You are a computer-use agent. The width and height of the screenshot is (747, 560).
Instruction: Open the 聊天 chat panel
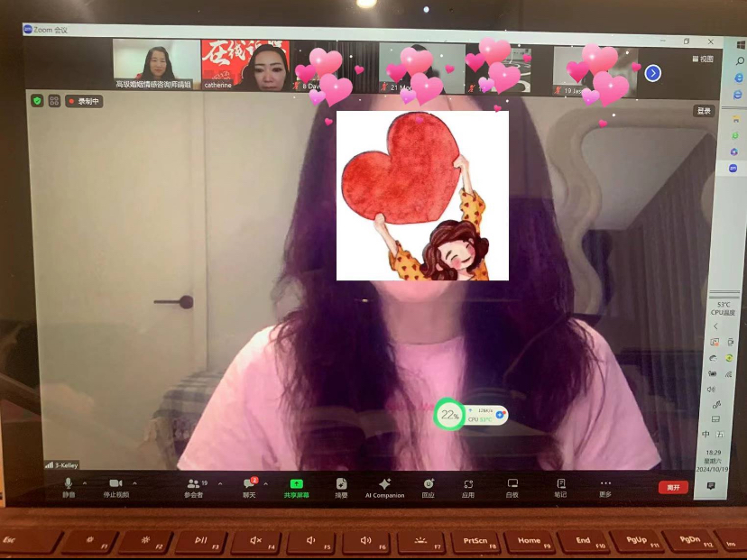[249, 488]
